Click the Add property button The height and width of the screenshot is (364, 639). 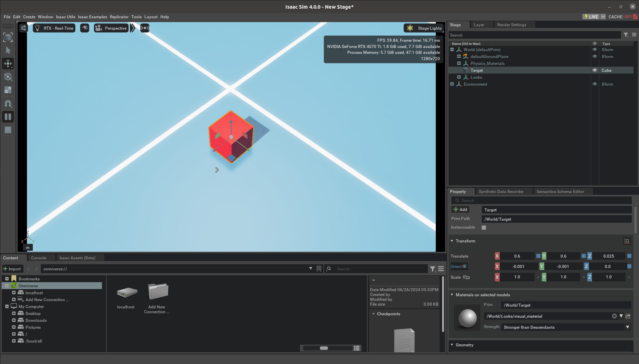coord(460,210)
